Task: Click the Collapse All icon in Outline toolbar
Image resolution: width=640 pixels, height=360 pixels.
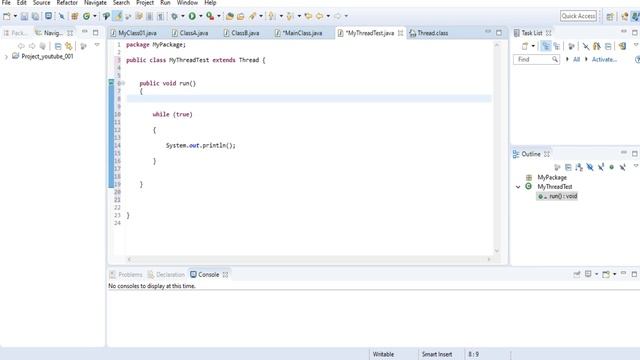Action: coord(568,167)
